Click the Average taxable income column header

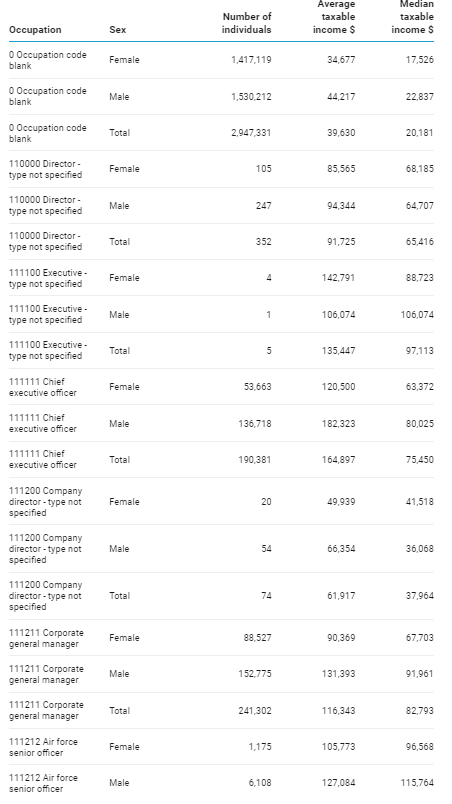(334, 17)
